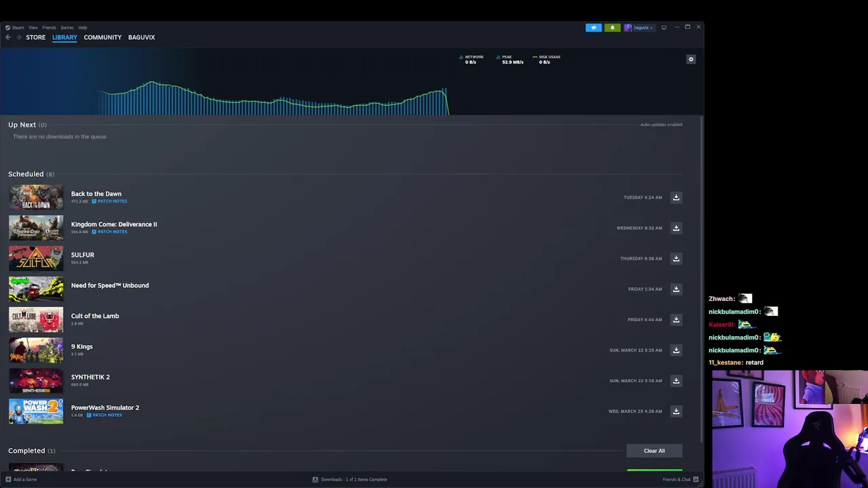Click Add a Game at bottom left
This screenshot has width=868, height=488.
click(21, 479)
